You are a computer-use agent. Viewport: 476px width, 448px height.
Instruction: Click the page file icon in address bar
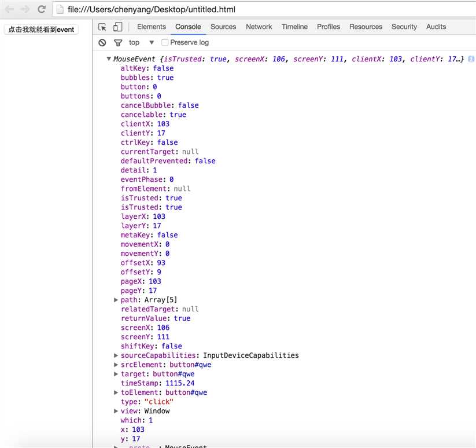click(x=60, y=9)
